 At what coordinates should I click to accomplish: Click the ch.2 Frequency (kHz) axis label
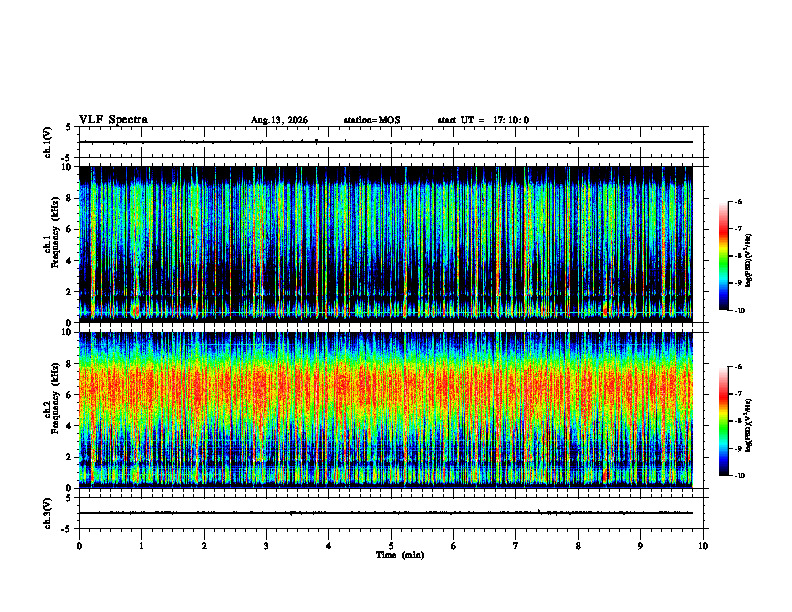coord(51,398)
